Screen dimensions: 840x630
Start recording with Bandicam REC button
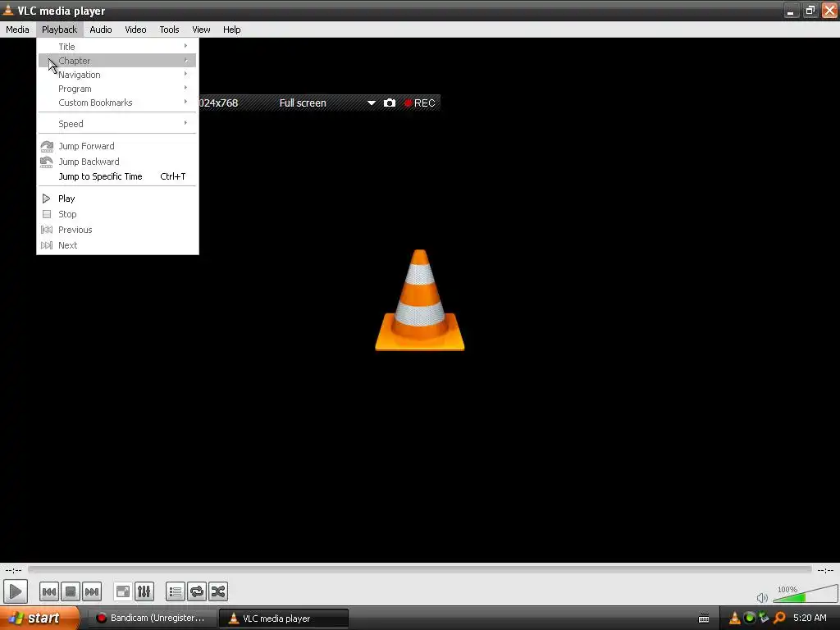(419, 103)
